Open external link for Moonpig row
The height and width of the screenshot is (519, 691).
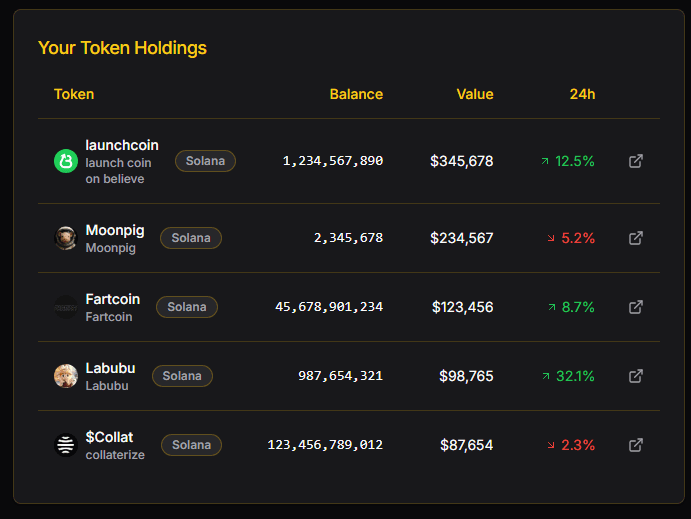coord(635,238)
